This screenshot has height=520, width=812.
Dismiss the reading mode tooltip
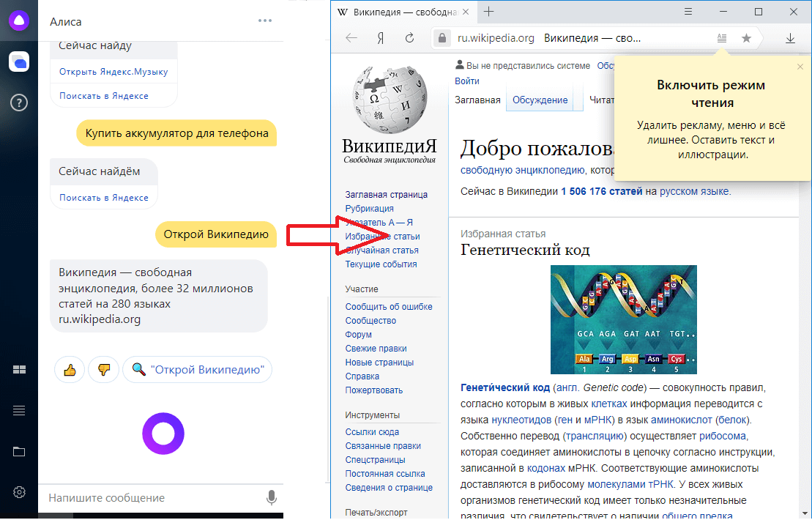point(800,67)
